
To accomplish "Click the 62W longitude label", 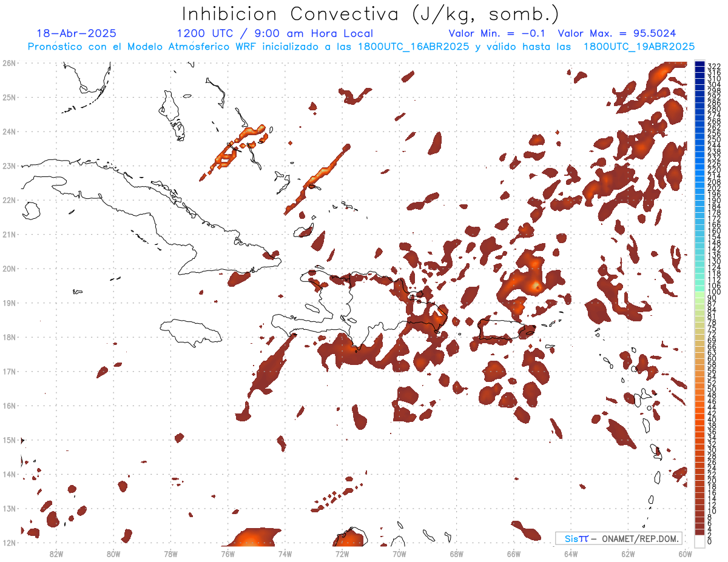I will (628, 553).
